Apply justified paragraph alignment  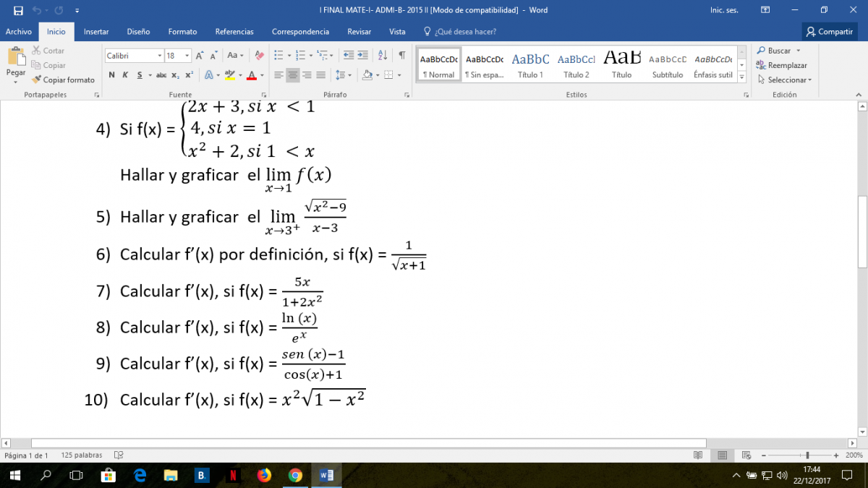point(320,75)
